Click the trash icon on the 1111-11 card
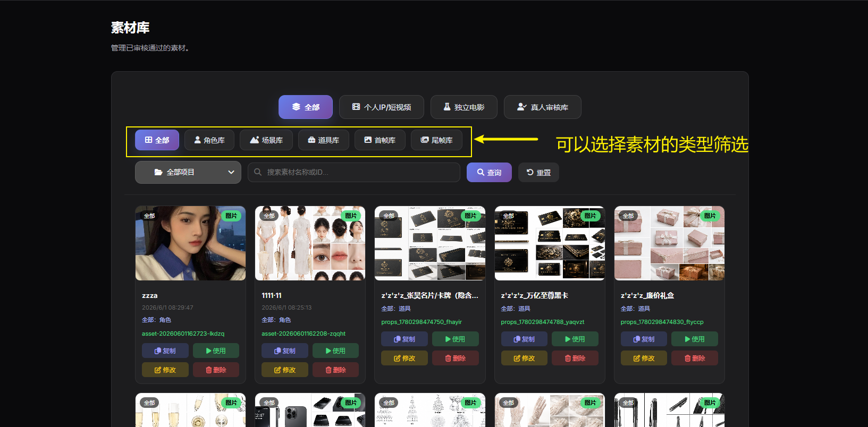868x427 pixels. (x=328, y=370)
